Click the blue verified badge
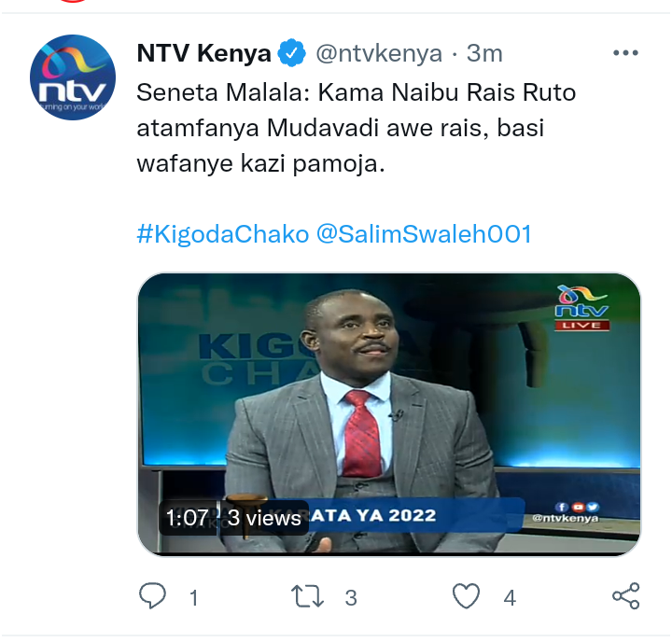The height and width of the screenshot is (642, 672). pyautogui.click(x=291, y=53)
